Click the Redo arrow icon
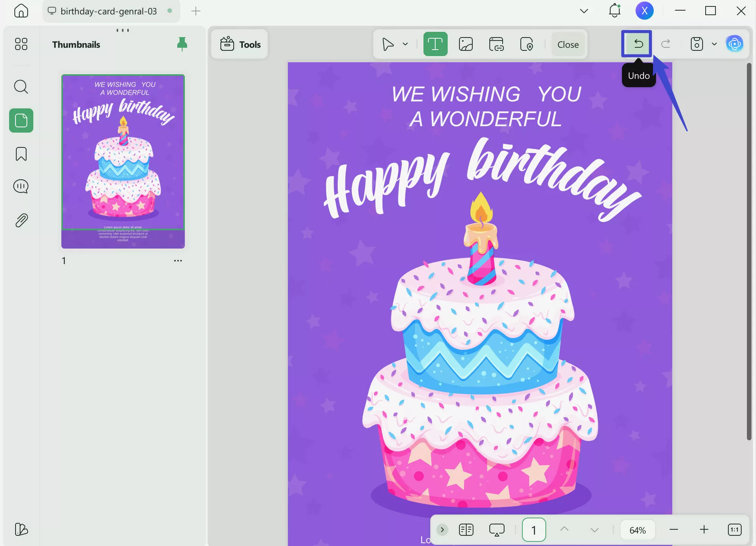This screenshot has width=756, height=546. click(665, 44)
